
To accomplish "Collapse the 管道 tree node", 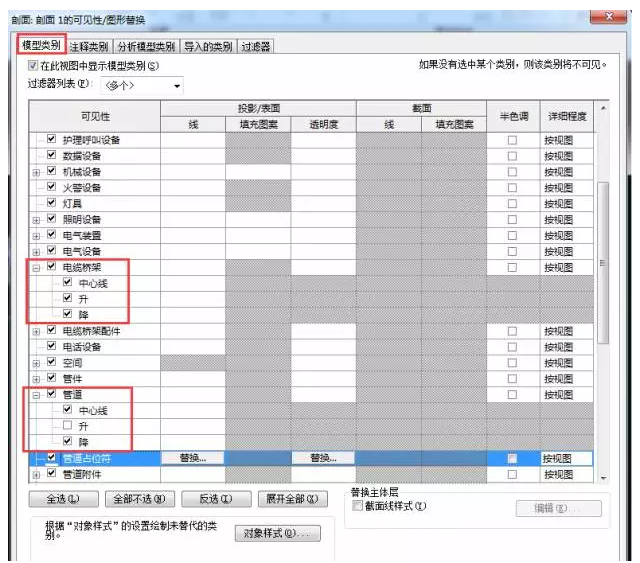I will (x=36, y=396).
